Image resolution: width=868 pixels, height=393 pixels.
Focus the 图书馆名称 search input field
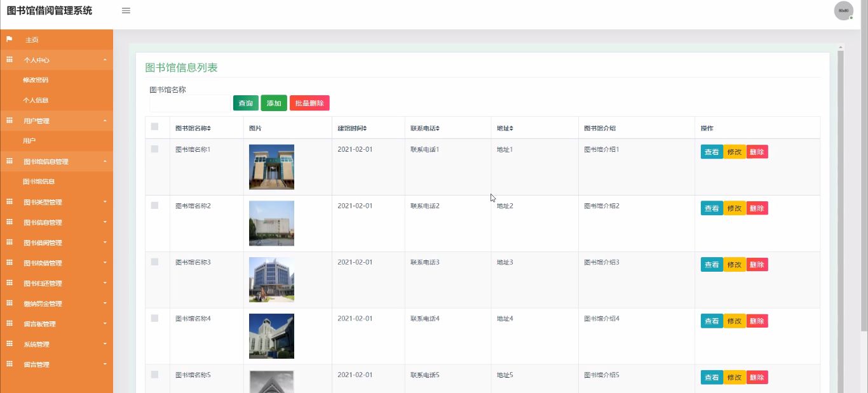pos(190,103)
